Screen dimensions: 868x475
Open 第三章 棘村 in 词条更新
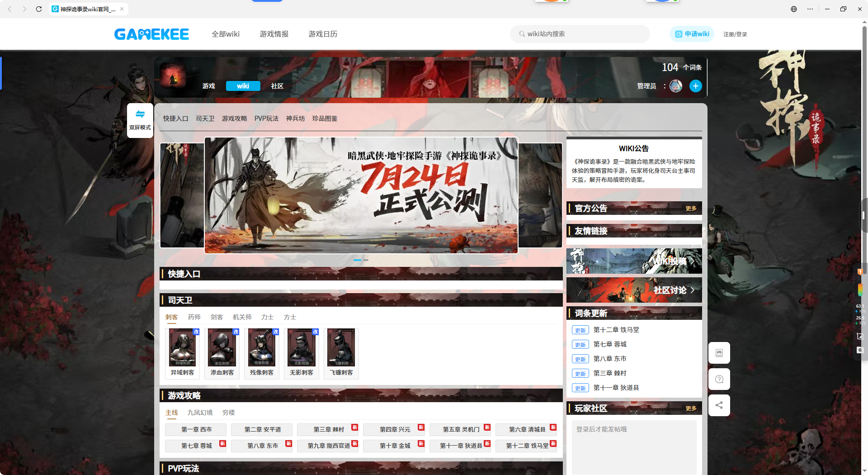610,373
